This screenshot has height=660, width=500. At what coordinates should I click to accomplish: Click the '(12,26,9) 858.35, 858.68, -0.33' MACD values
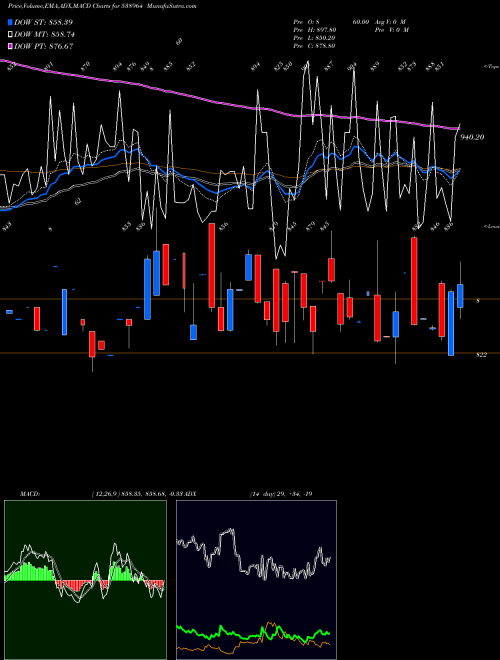click(138, 494)
